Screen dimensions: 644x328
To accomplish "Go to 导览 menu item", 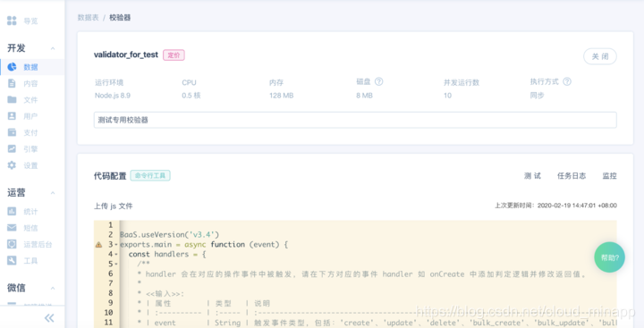I will pos(30,21).
